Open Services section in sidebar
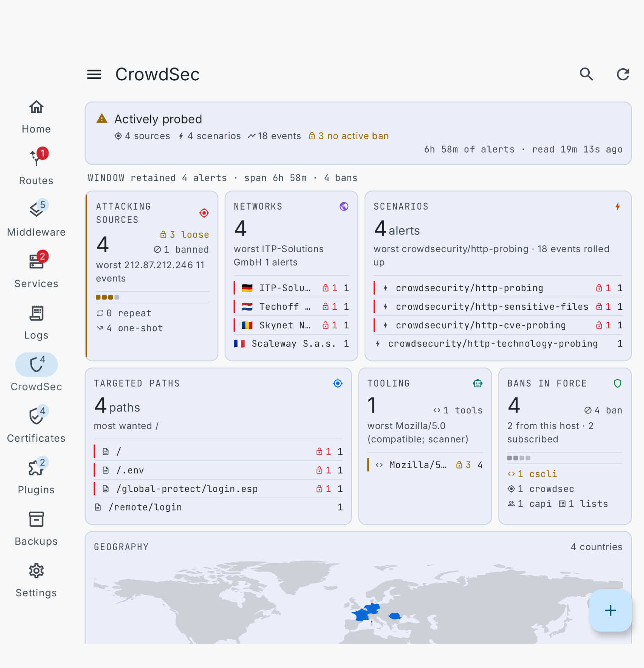This screenshot has width=644, height=668. (x=36, y=271)
